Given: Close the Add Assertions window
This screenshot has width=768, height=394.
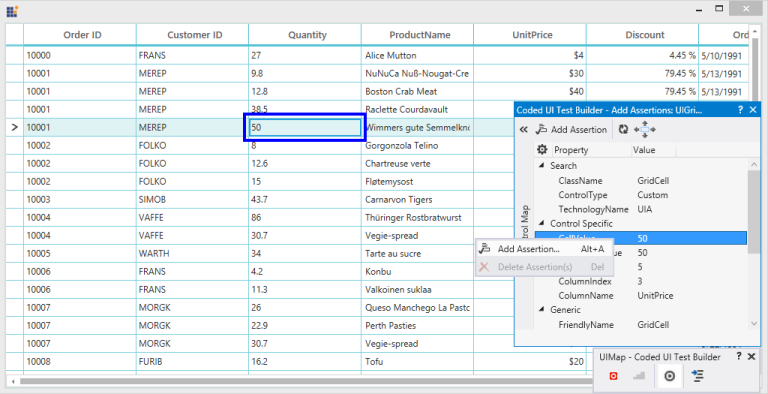Looking at the screenshot, I should [x=753, y=110].
